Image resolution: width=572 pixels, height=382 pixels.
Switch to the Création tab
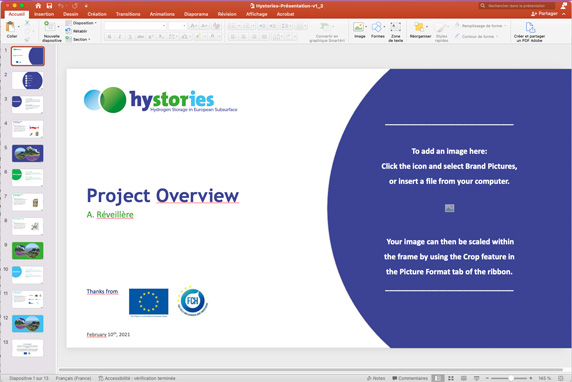coord(97,14)
